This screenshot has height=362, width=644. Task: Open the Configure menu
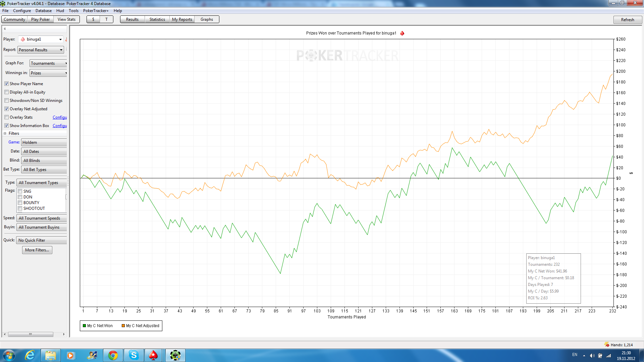click(22, 11)
